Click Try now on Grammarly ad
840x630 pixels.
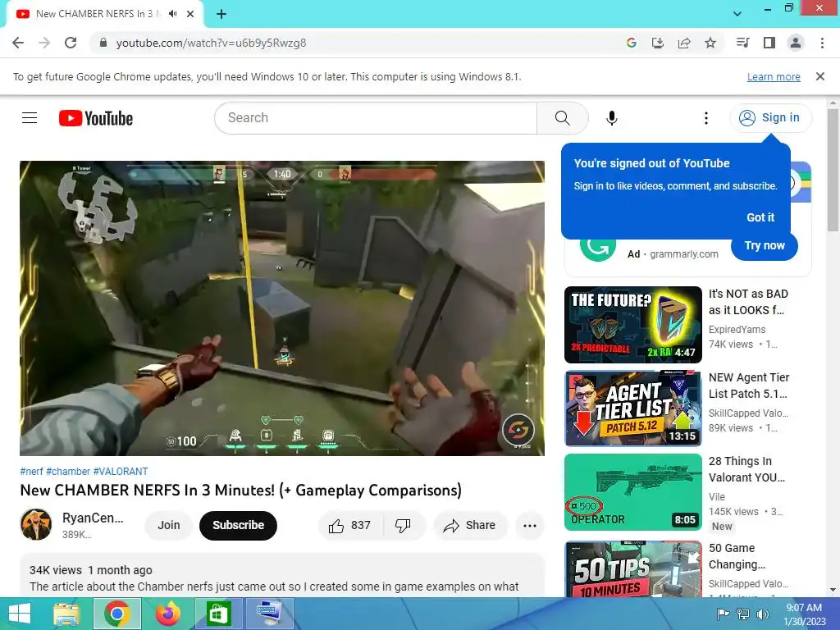pos(764,245)
